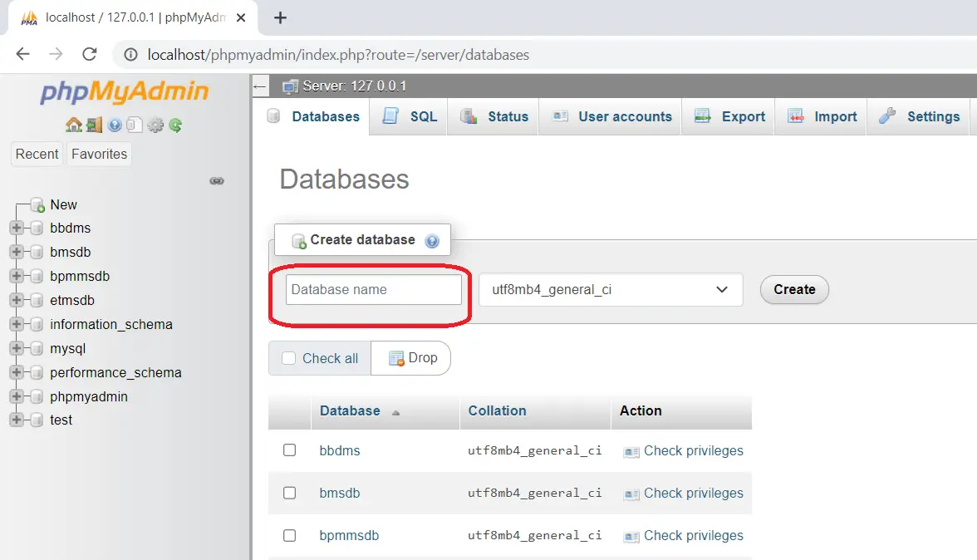The height and width of the screenshot is (560, 977).
Task: Open the utf8mb4_general_ci collation dropdown
Action: click(x=611, y=290)
